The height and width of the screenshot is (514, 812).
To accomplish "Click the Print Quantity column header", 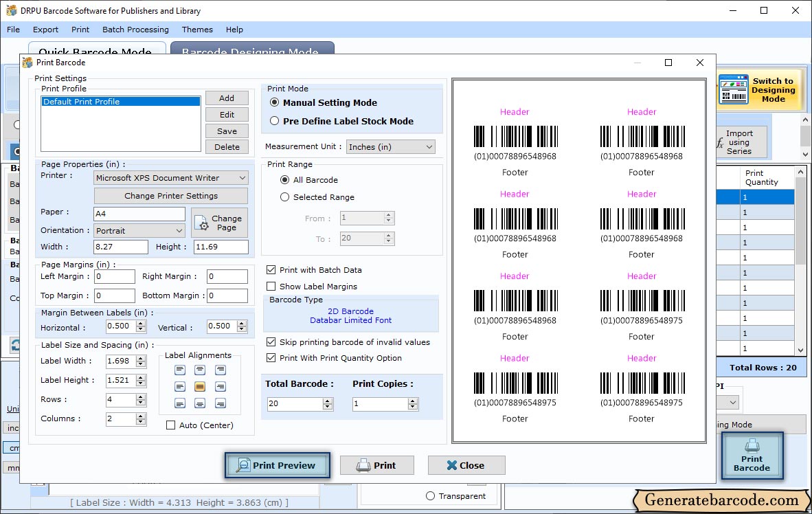I will pyautogui.click(x=767, y=178).
